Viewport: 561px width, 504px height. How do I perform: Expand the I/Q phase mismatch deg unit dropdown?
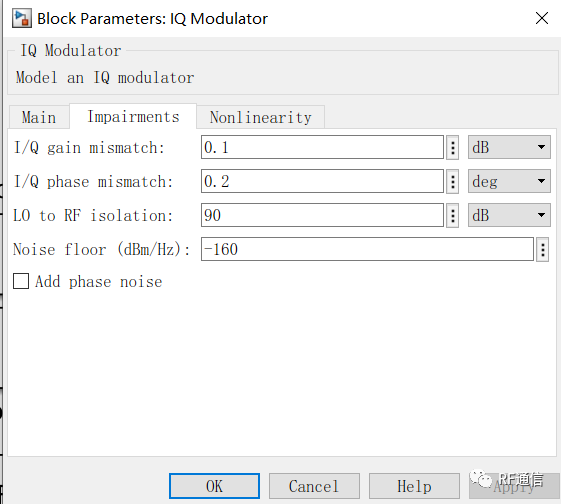pyautogui.click(x=509, y=181)
